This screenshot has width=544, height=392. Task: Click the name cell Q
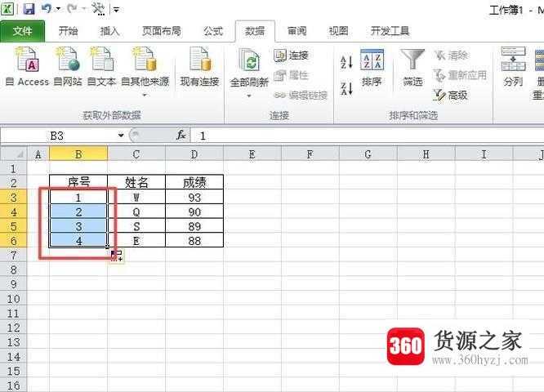[x=136, y=212]
